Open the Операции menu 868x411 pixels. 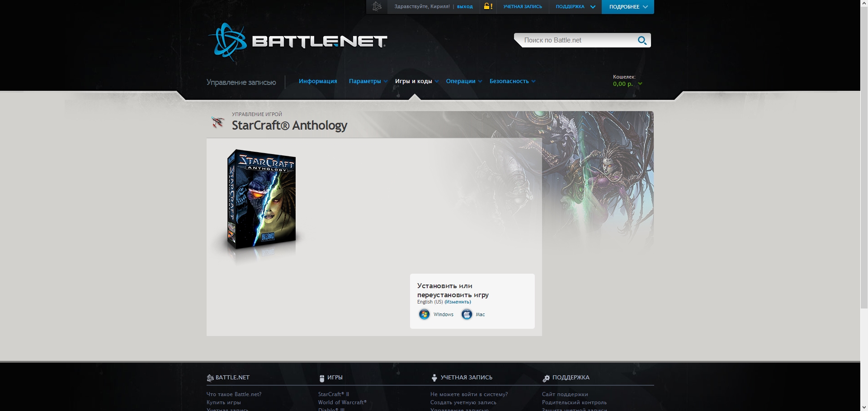(x=464, y=81)
